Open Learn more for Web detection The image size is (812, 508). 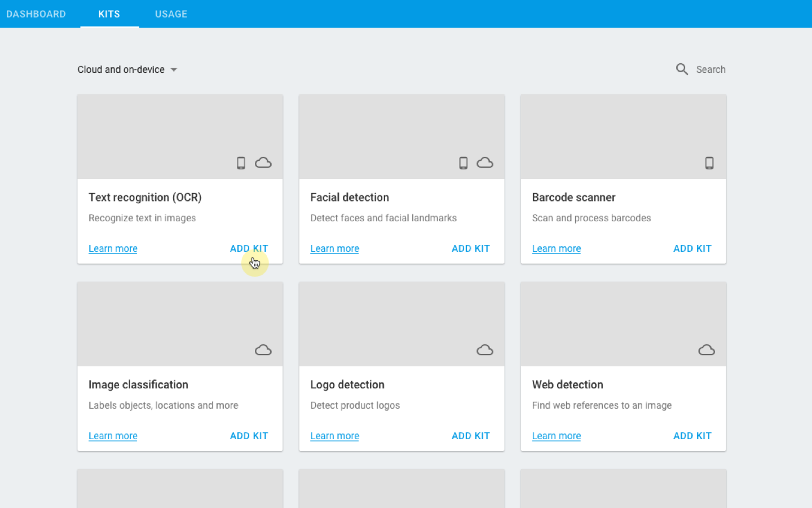[556, 436]
